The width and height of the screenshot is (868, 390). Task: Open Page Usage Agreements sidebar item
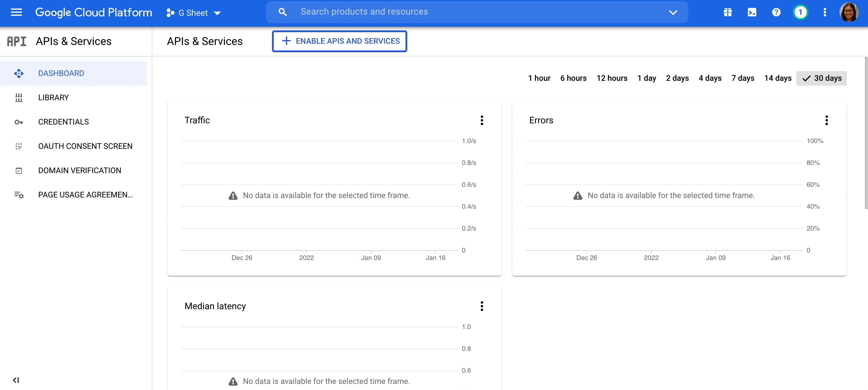73,195
